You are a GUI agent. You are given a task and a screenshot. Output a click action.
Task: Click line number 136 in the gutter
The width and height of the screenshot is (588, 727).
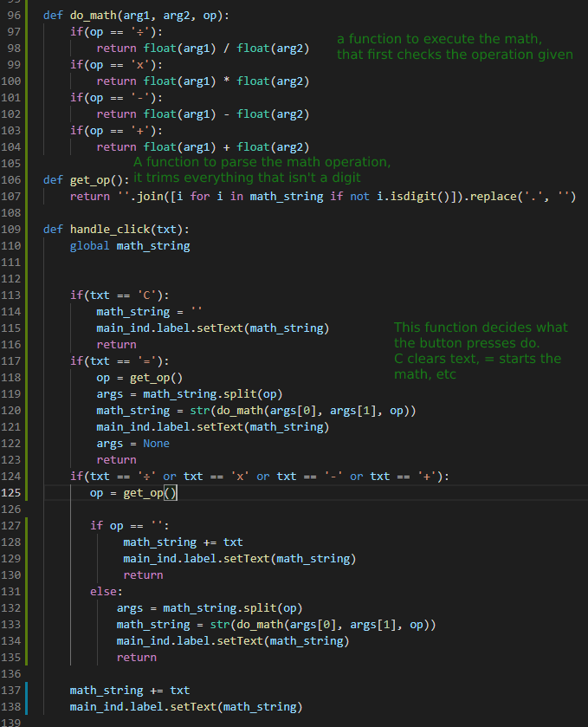click(10, 674)
